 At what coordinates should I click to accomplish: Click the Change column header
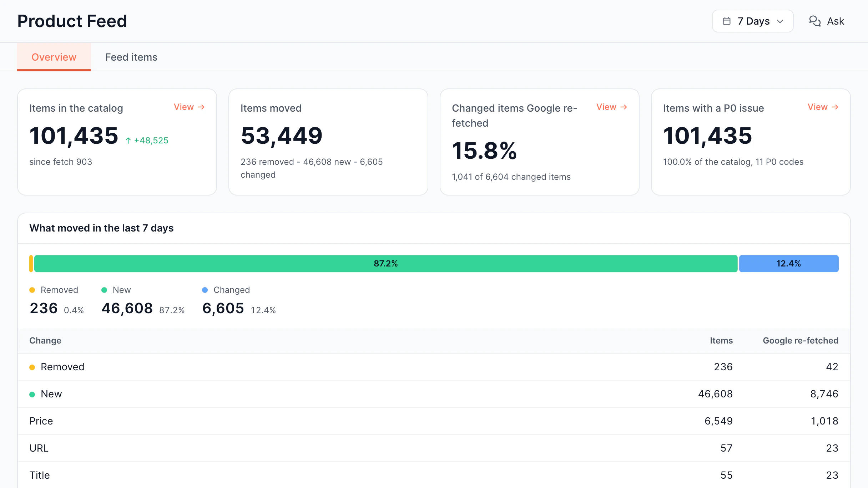[x=45, y=341]
